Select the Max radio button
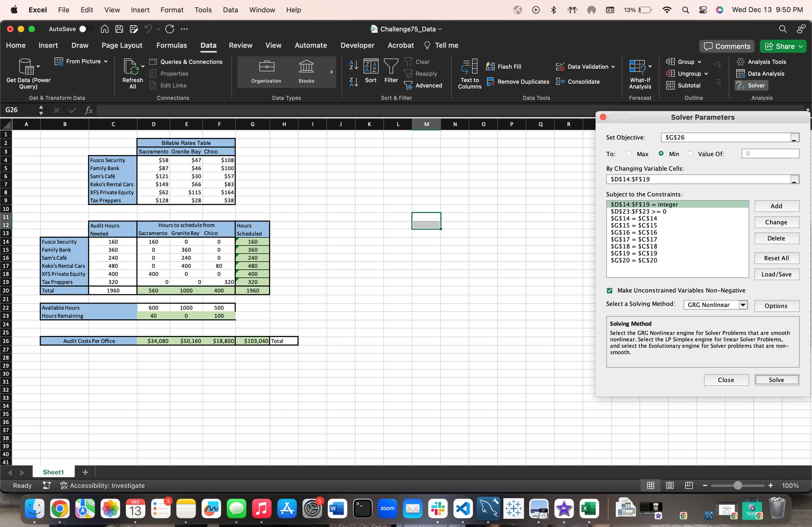This screenshot has width=812, height=527. coord(629,154)
